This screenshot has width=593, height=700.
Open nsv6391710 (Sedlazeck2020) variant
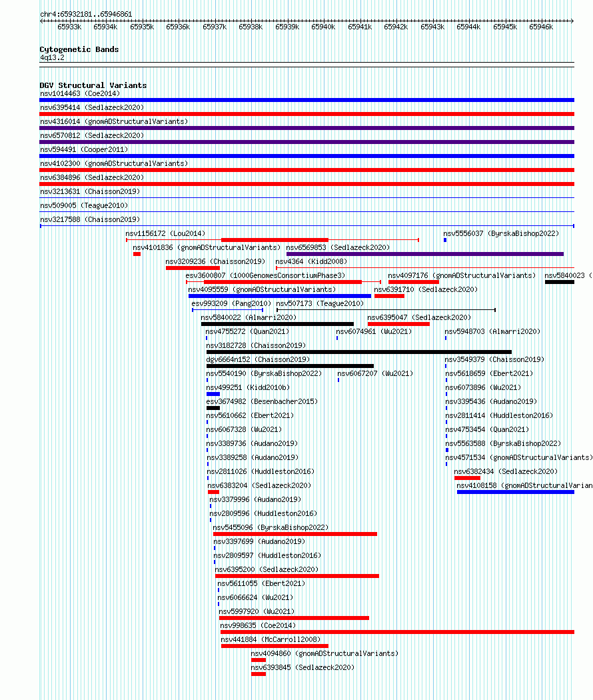point(426,290)
